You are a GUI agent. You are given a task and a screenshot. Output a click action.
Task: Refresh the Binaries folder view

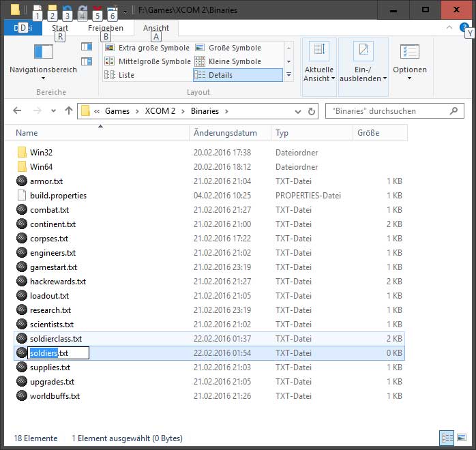click(x=312, y=111)
